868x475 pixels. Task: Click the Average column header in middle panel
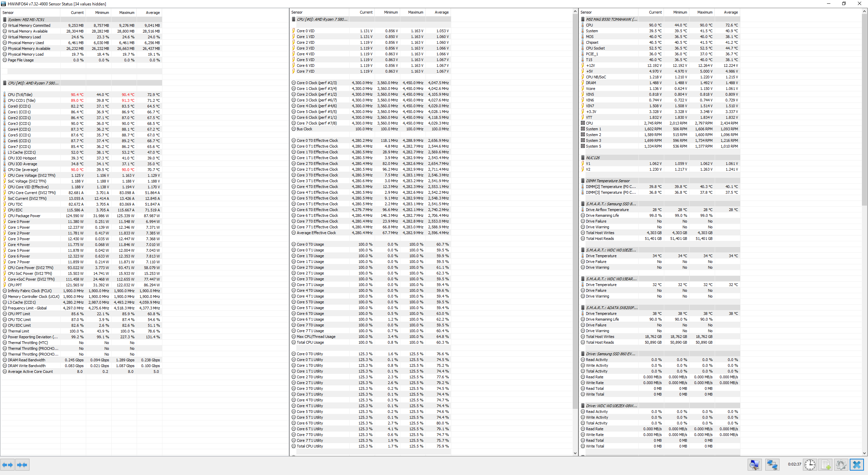coord(441,12)
